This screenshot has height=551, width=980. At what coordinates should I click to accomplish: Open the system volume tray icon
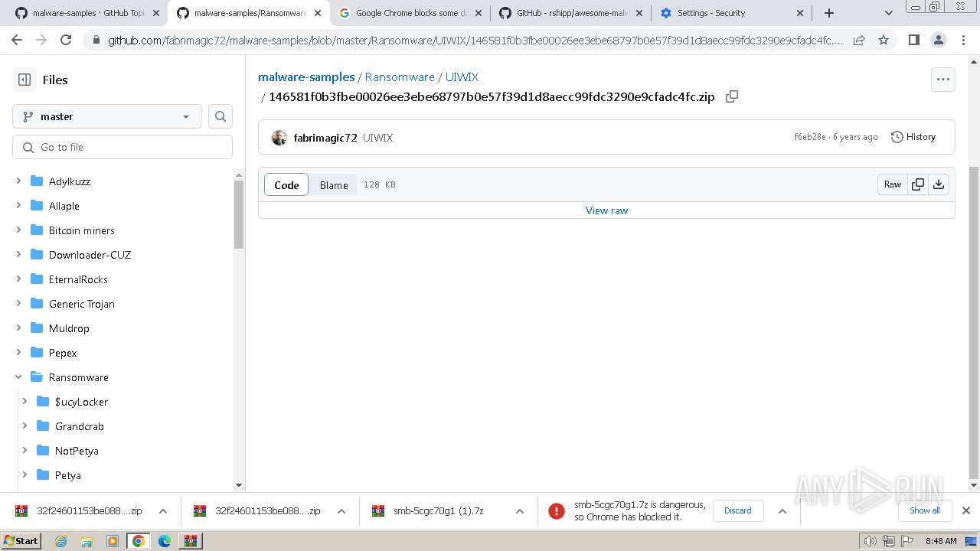point(871,541)
